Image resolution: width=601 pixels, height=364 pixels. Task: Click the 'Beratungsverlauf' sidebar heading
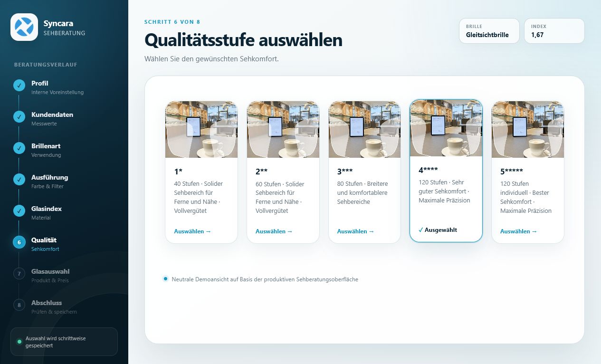46,65
